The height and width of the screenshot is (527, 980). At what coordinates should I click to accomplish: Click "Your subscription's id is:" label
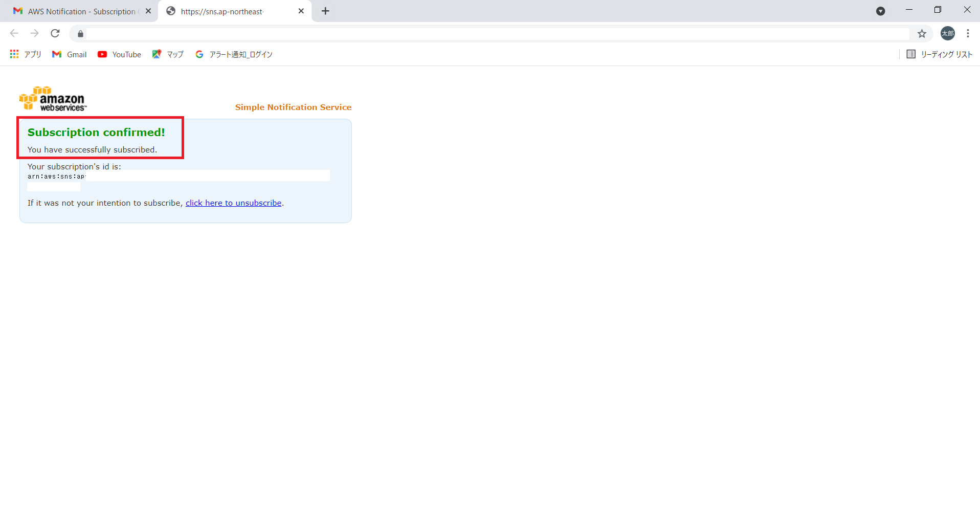(74, 167)
